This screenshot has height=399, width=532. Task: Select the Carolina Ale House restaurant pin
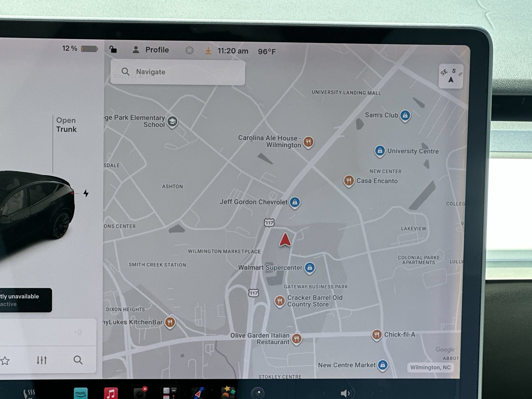(309, 142)
